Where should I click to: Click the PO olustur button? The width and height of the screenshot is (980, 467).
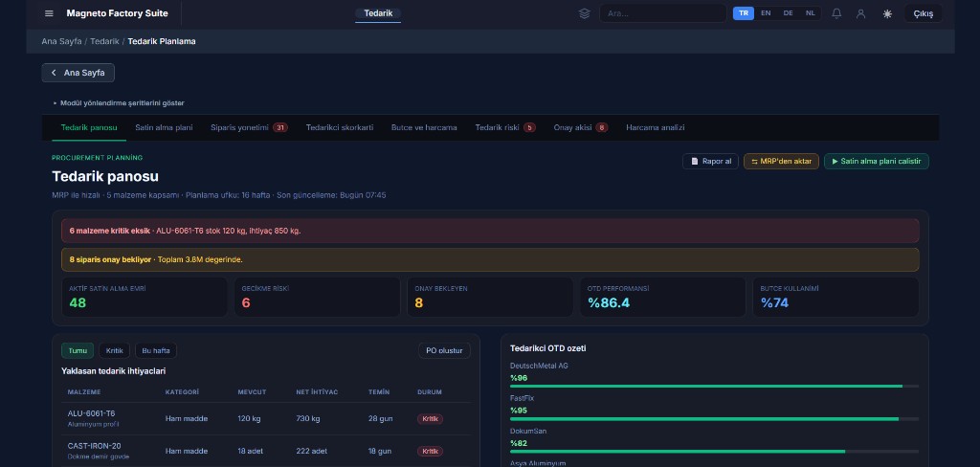444,350
